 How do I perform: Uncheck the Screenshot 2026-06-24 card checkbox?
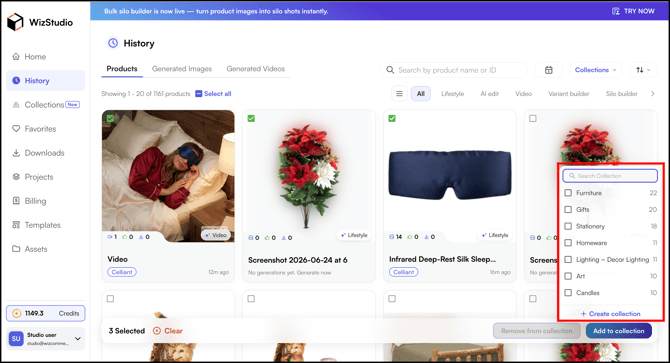tap(251, 118)
